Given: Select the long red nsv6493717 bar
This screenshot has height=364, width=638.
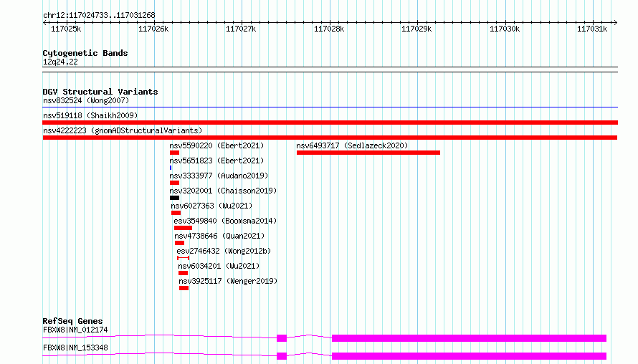Looking at the screenshot, I should [368, 153].
